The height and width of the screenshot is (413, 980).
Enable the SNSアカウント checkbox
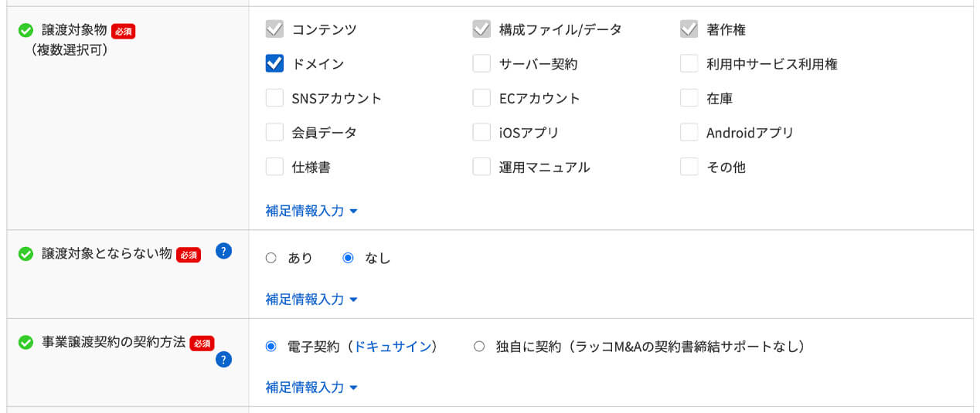(274, 98)
